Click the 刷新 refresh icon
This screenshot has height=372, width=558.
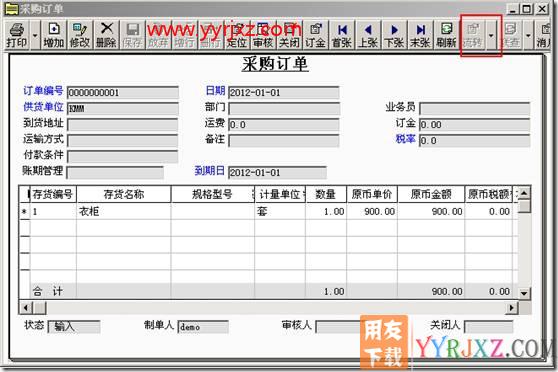click(x=447, y=35)
